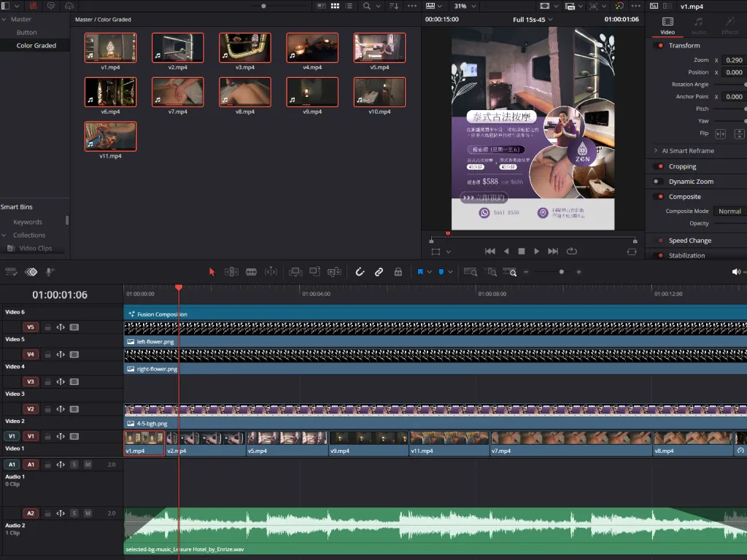
Task: Expand the AI Smart Reframe section
Action: point(656,151)
